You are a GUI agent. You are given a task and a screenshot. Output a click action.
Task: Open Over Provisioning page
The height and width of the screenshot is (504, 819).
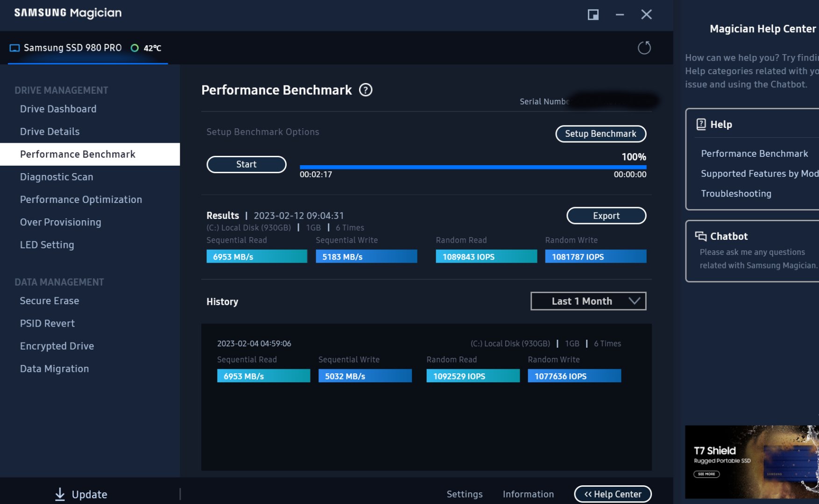tap(61, 222)
